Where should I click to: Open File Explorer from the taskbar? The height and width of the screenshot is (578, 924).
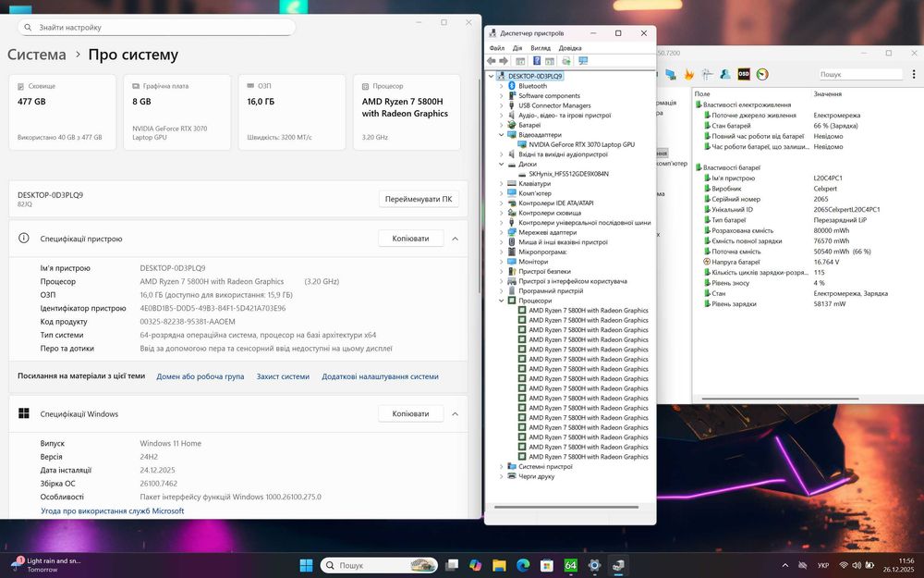499,565
